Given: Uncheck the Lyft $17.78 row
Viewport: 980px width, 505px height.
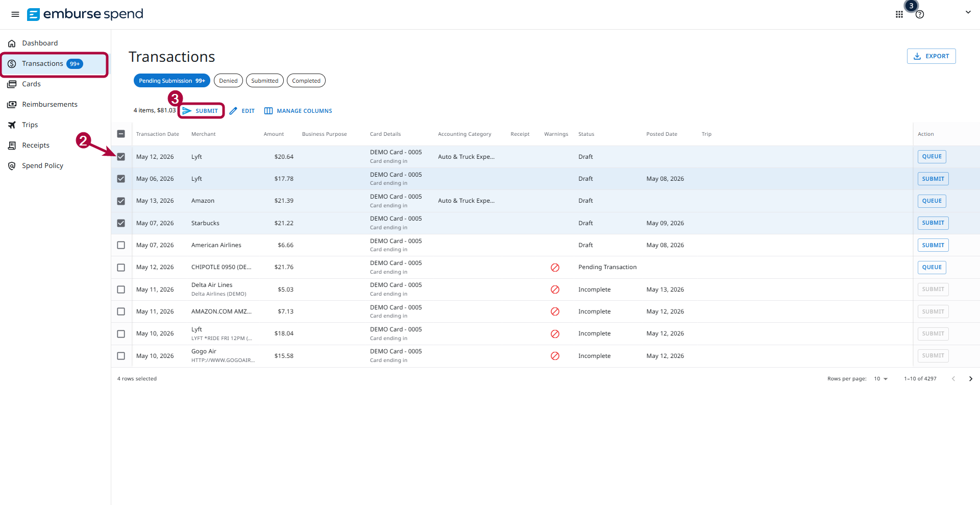Looking at the screenshot, I should coord(121,179).
